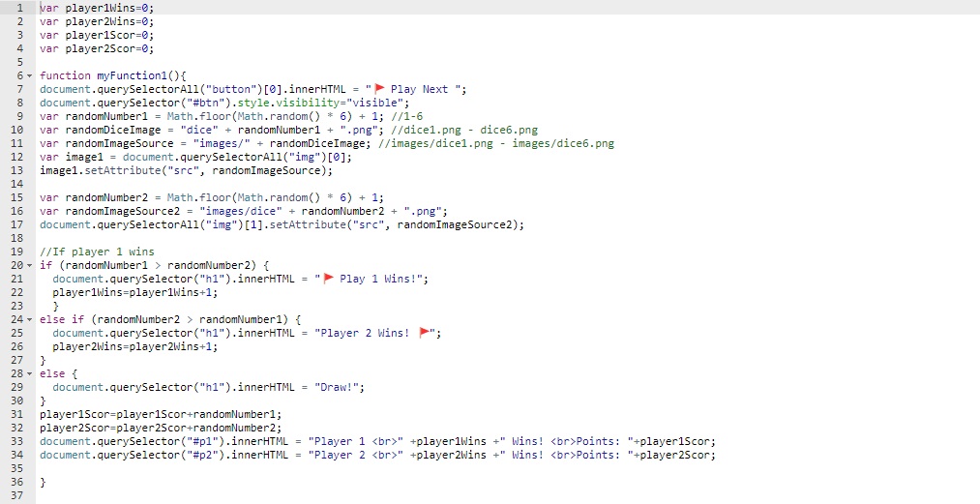
Task: Collapse the else if fold arrow at line 24
Action: (x=29, y=319)
